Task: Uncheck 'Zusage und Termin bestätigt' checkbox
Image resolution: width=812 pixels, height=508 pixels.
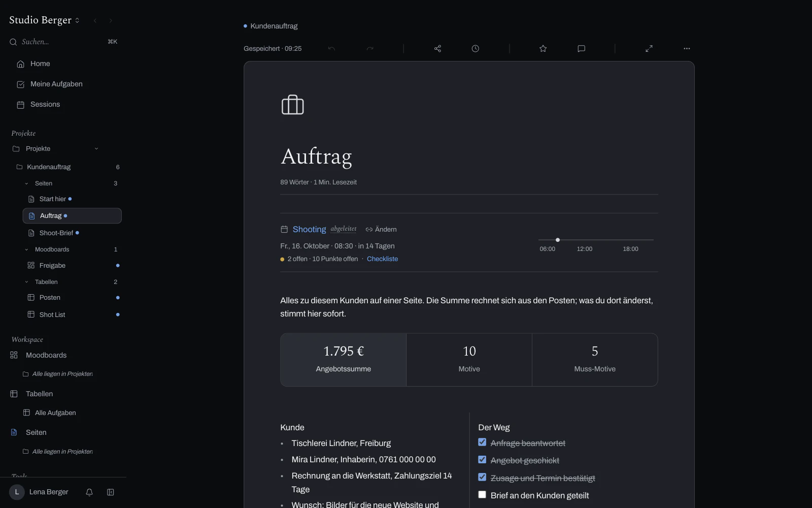Action: click(482, 478)
